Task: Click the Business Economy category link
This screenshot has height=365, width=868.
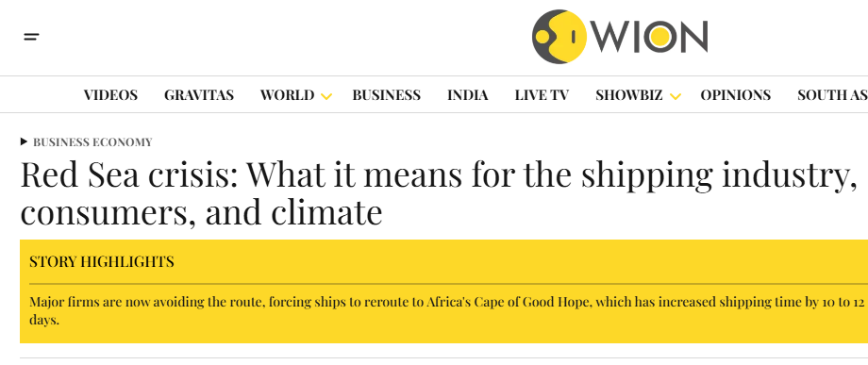Action: pos(92,142)
